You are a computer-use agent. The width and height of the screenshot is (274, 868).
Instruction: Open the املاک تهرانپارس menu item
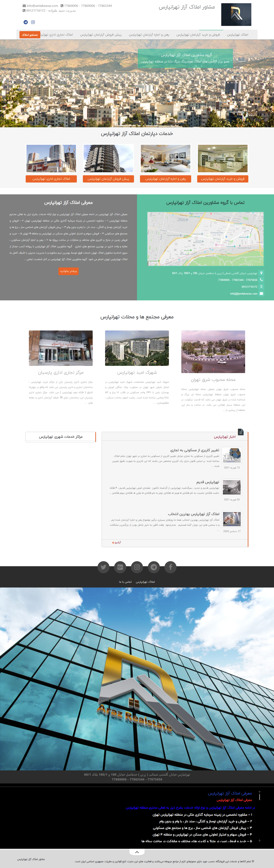(x=238, y=34)
